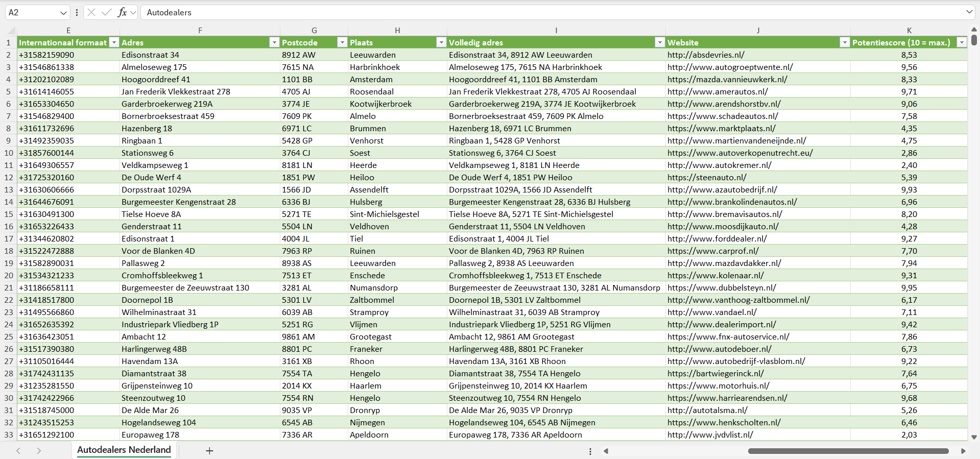Click the Enter checkmark in formula bar
This screenshot has width=980, height=459.
(x=106, y=12)
